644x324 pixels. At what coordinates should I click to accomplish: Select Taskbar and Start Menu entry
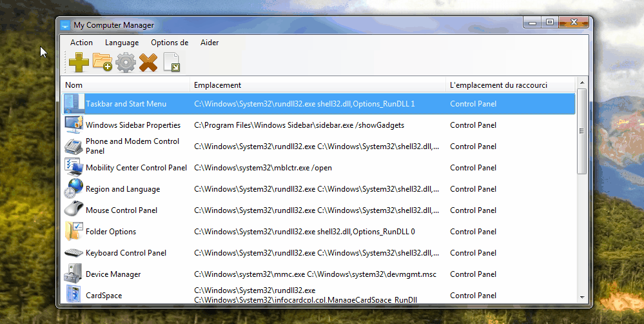[x=126, y=104]
